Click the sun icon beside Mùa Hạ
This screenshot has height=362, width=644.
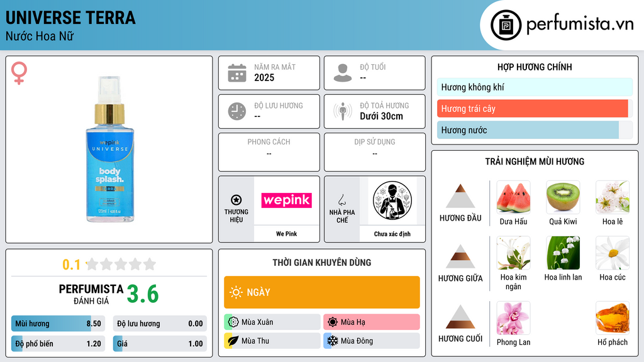point(333,322)
